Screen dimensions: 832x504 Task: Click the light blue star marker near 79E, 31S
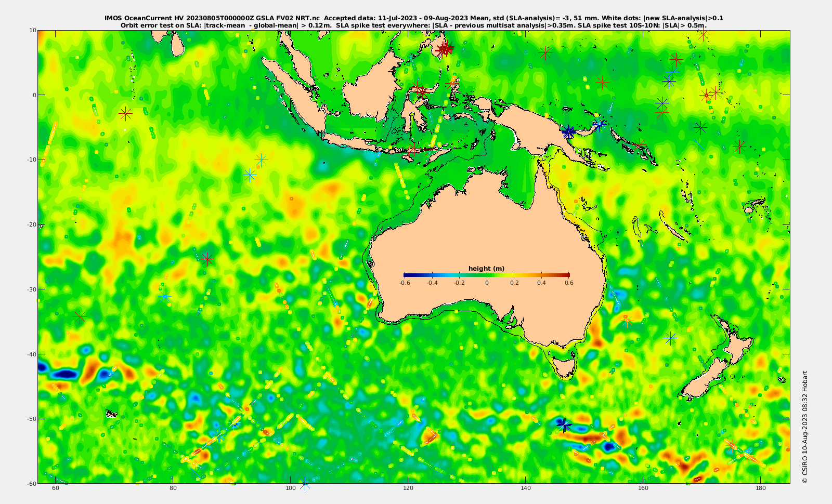pyautogui.click(x=165, y=297)
